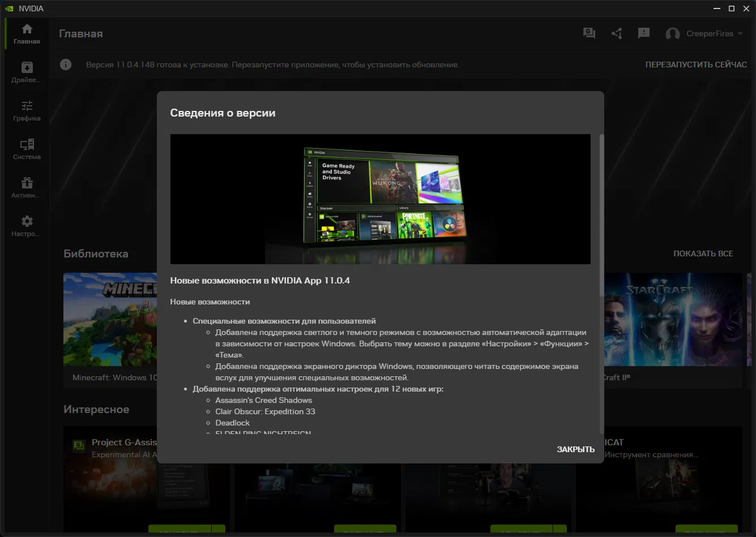Click the Главная page title in header
The image size is (756, 537).
(x=81, y=34)
